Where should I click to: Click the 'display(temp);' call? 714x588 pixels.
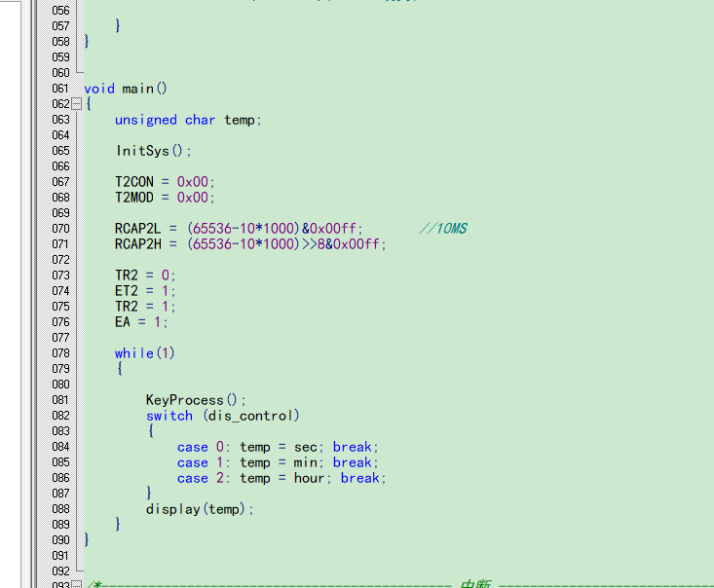(200, 509)
